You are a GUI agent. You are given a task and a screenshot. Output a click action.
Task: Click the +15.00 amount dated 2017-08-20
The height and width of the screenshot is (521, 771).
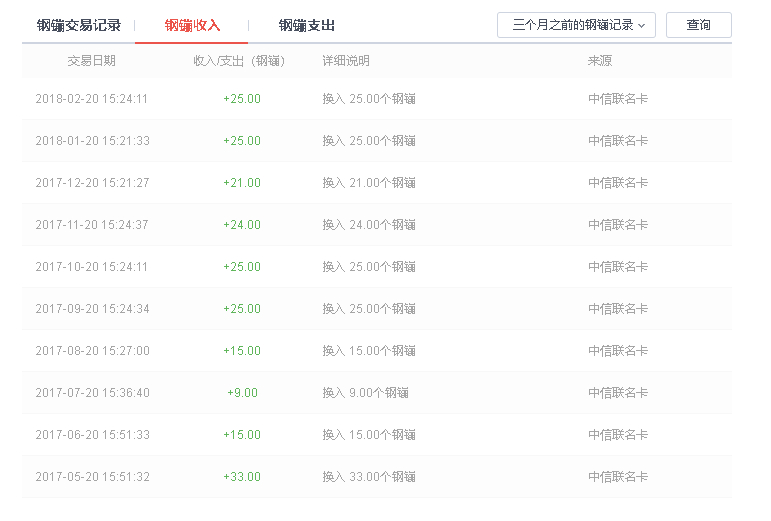(242, 351)
